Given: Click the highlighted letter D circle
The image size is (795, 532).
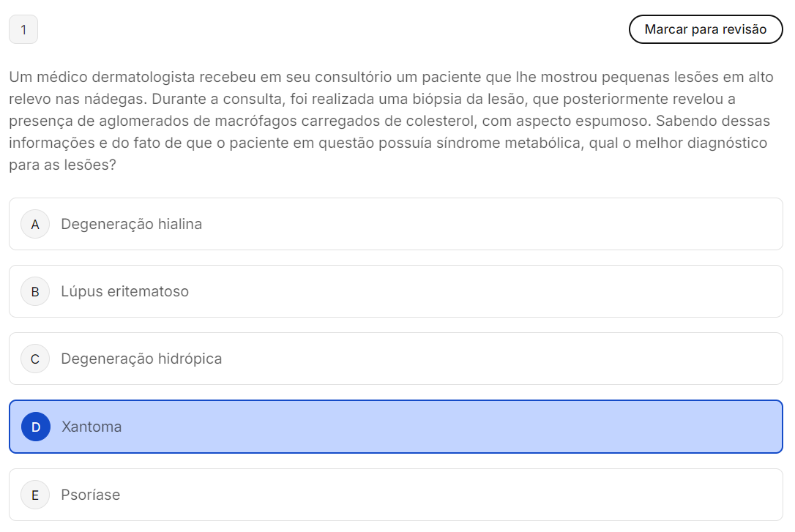Looking at the screenshot, I should tap(36, 427).
